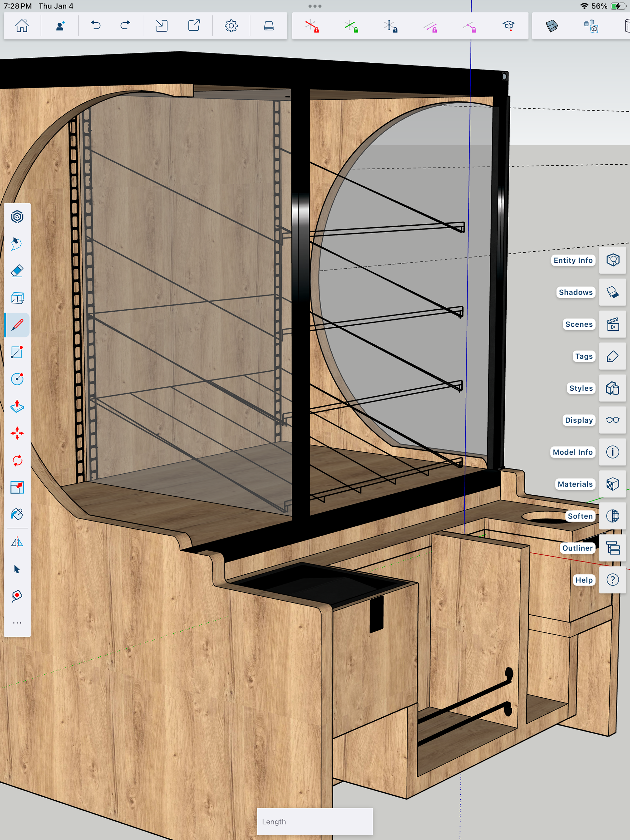Select the Rectangle shape tool
630x840 pixels.
click(17, 352)
